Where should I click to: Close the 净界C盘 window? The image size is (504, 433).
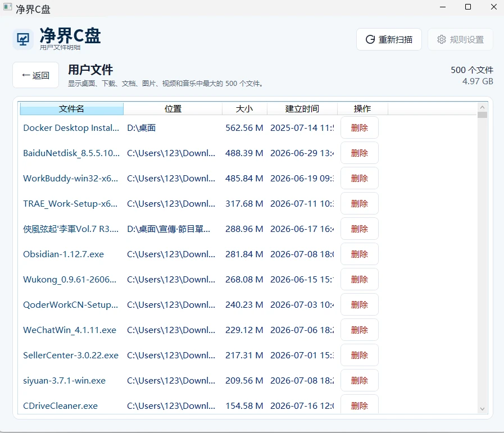point(494,7)
